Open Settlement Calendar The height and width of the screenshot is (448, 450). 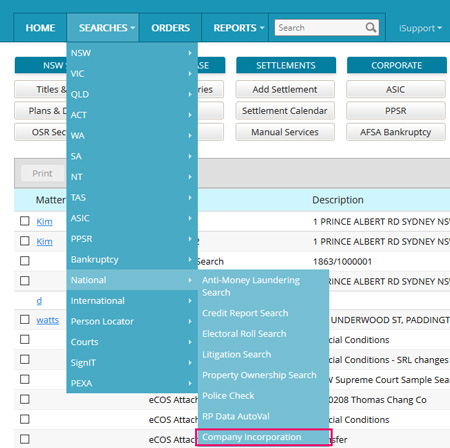click(x=285, y=111)
